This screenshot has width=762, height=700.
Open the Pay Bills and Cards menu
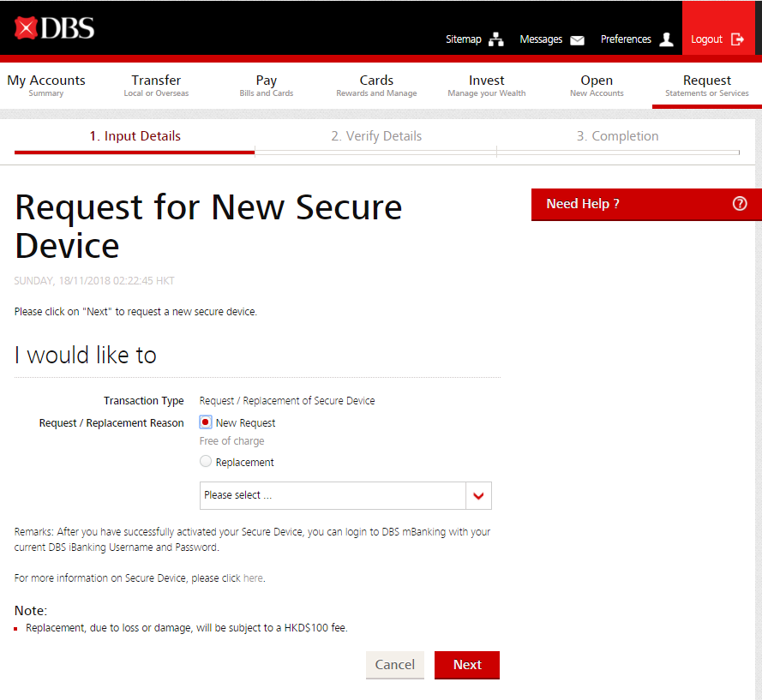[267, 86]
